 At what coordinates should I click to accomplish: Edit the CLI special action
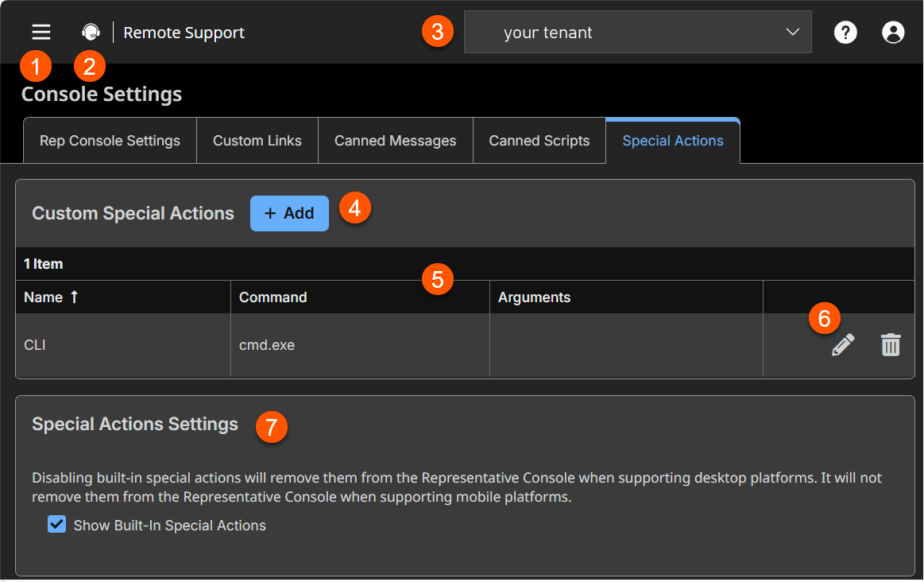(x=843, y=345)
